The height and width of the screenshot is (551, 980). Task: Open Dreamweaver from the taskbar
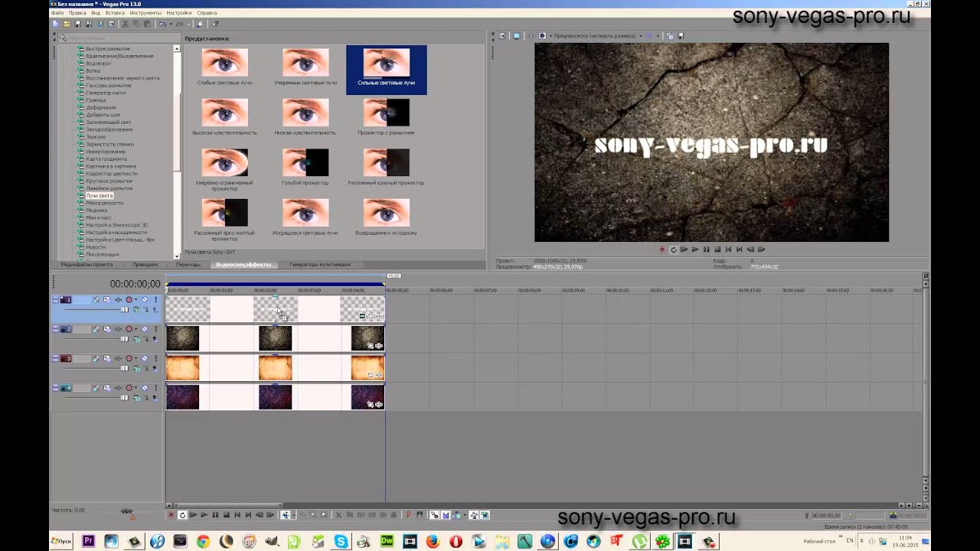point(387,541)
